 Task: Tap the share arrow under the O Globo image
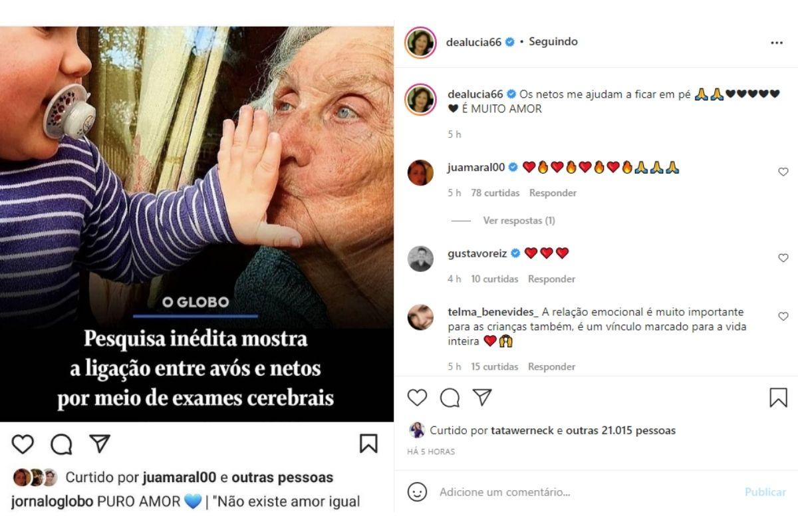pyautogui.click(x=100, y=443)
